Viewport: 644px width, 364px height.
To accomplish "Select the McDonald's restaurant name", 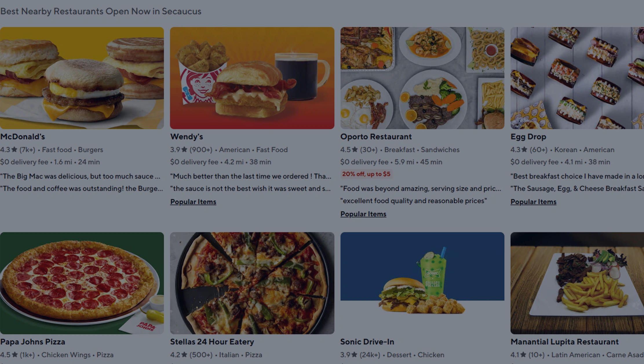I will coord(23,136).
